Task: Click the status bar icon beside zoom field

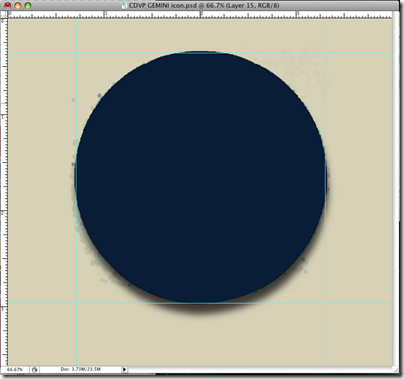Action: tap(34, 369)
